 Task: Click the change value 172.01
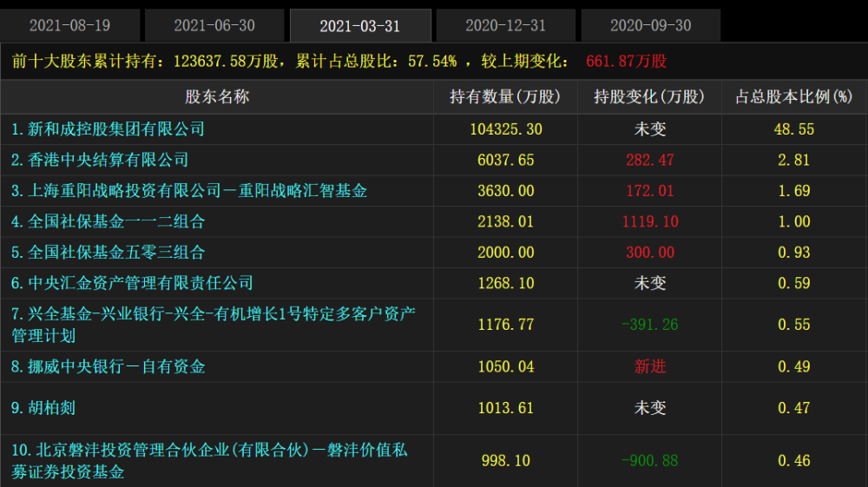650,191
